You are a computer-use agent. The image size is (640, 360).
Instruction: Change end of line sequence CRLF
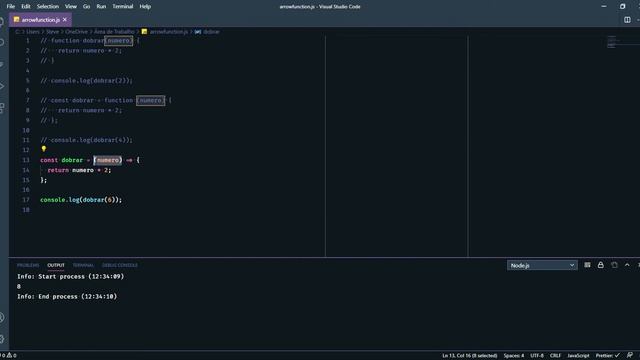pos(556,356)
